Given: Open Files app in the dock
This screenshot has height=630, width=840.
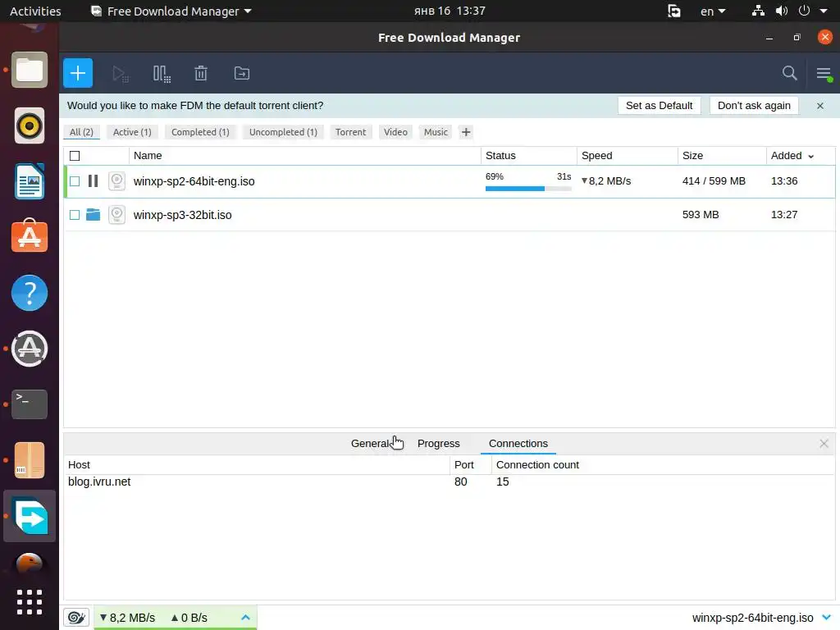Looking at the screenshot, I should click(30, 71).
